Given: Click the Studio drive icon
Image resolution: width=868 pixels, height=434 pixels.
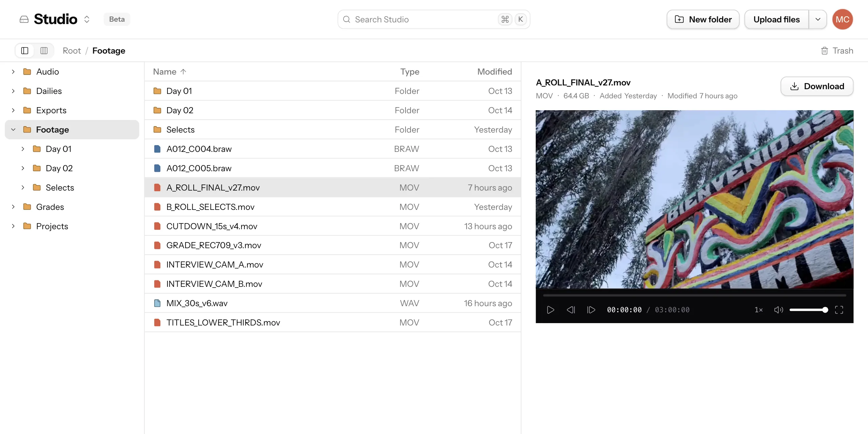Looking at the screenshot, I should pyautogui.click(x=24, y=19).
